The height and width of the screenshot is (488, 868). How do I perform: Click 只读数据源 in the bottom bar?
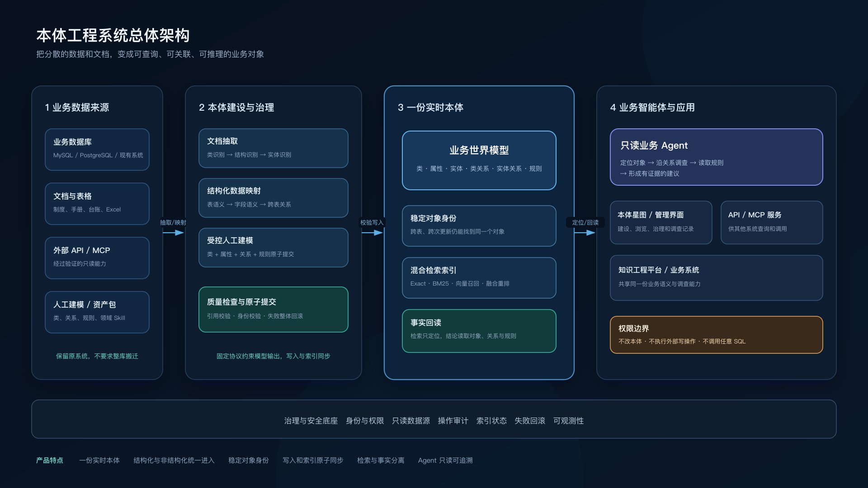[411, 421]
